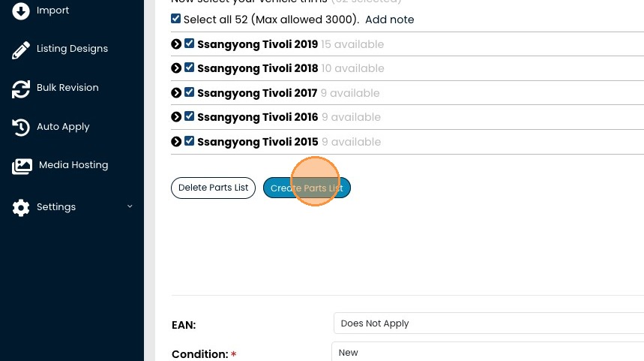The width and height of the screenshot is (644, 361).
Task: Uncheck the Ssangyong Tivoli 2019 checkbox
Action: 190,44
